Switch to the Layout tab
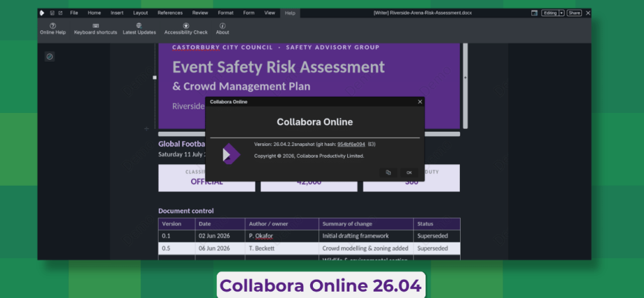The height and width of the screenshot is (298, 644). [x=141, y=13]
